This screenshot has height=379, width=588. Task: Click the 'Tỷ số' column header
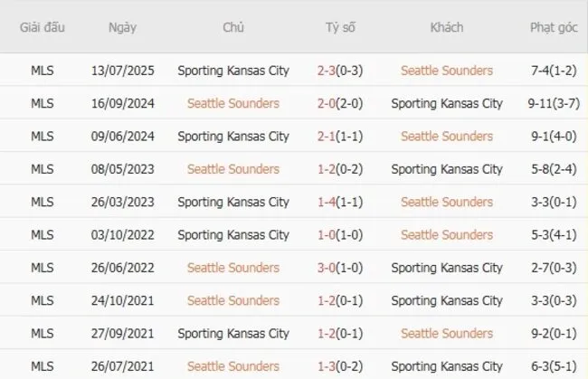point(340,27)
